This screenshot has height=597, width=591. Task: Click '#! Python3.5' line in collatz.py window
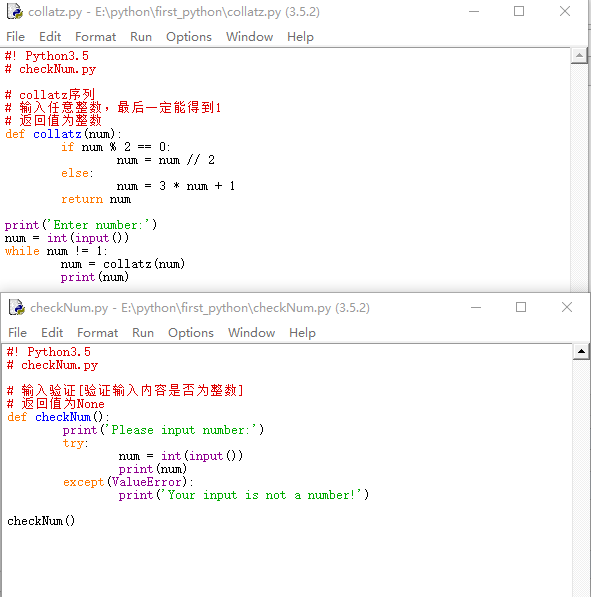pyautogui.click(x=46, y=56)
